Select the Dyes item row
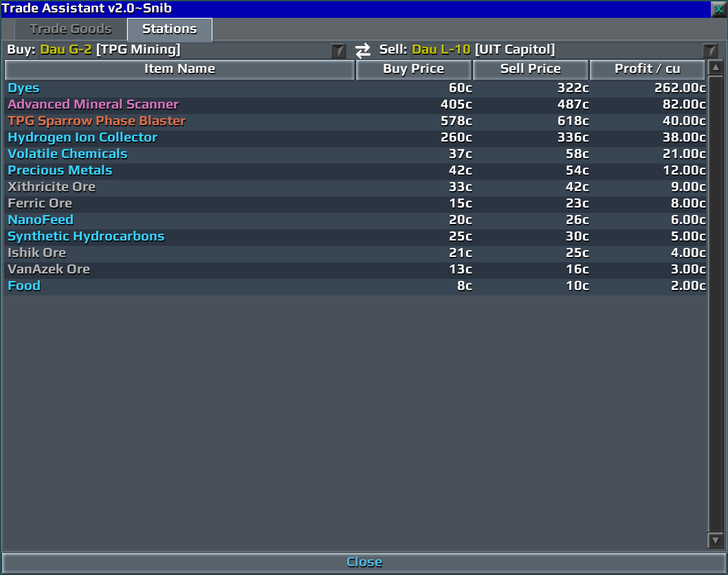This screenshot has height=575, width=728. tap(355, 88)
